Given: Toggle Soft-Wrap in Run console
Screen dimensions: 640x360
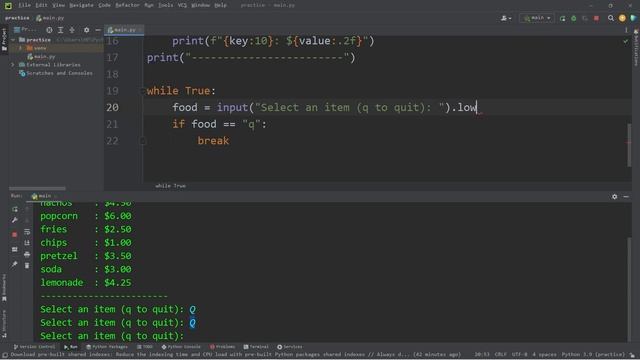Looking at the screenshot, I should click(27, 232).
